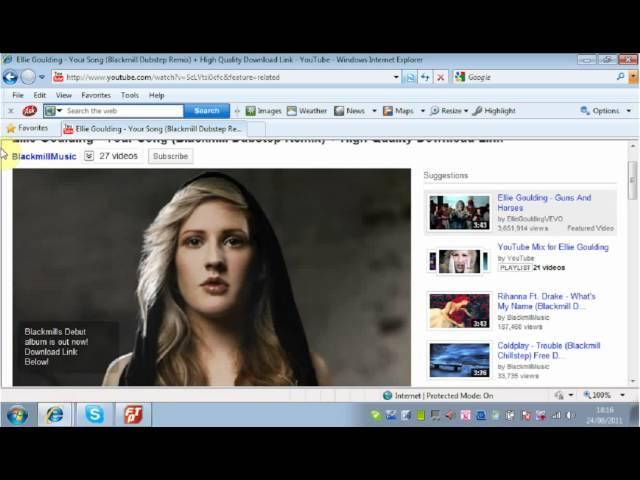The width and height of the screenshot is (640, 480).
Task: Open the View menu
Action: point(64,95)
